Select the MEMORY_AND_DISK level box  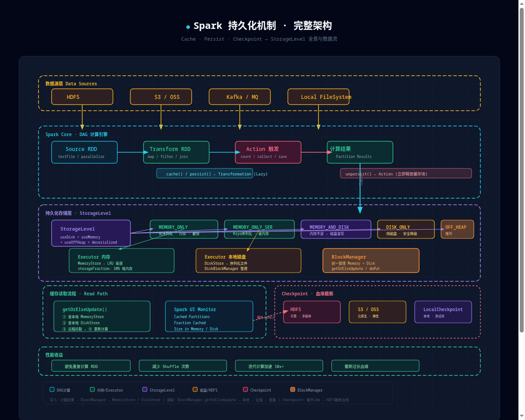[336, 229]
